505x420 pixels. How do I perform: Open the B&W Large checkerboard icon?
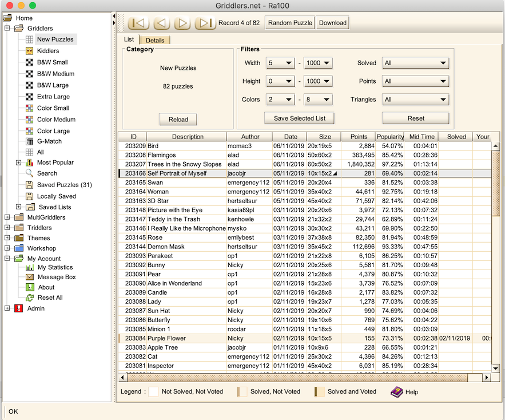click(x=29, y=85)
